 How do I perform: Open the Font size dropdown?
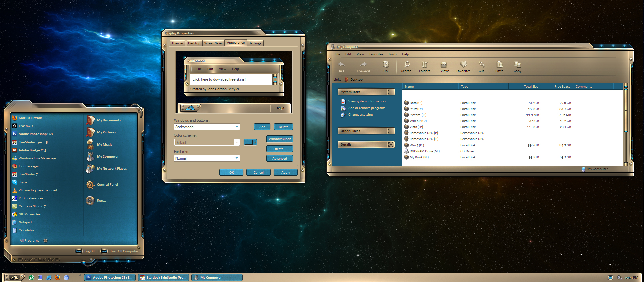tap(237, 158)
